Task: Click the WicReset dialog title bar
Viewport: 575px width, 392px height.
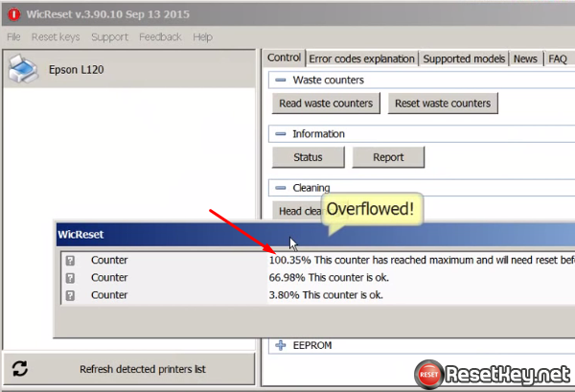Action: (x=315, y=234)
